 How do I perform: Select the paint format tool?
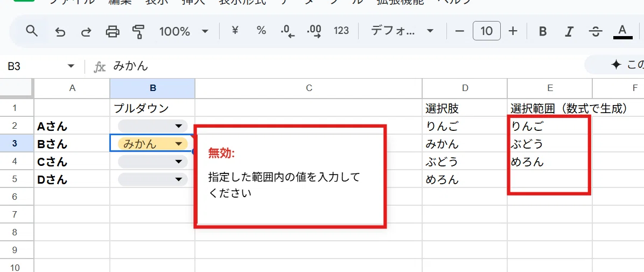[x=139, y=31]
